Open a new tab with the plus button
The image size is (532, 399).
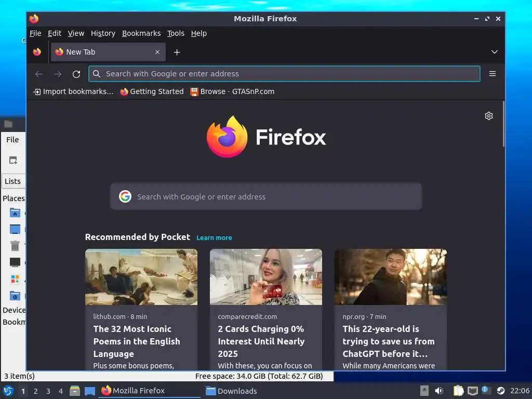[x=177, y=52]
